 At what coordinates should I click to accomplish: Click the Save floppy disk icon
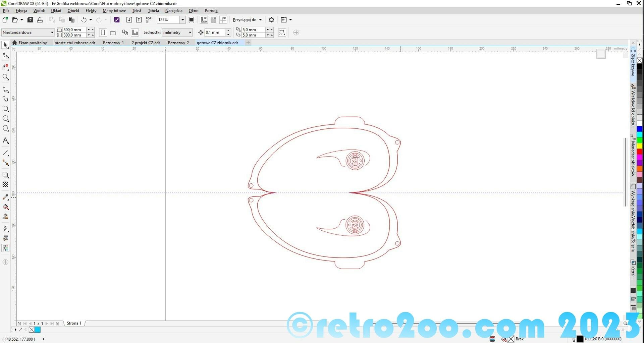point(30,20)
